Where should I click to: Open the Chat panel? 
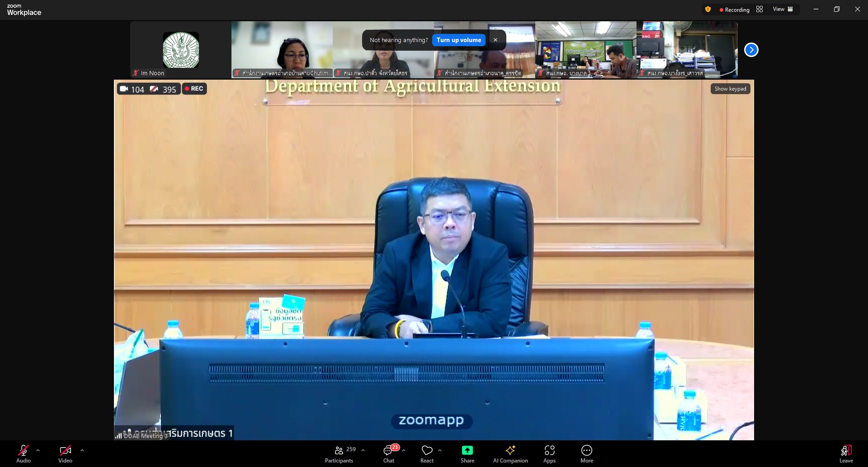388,454
